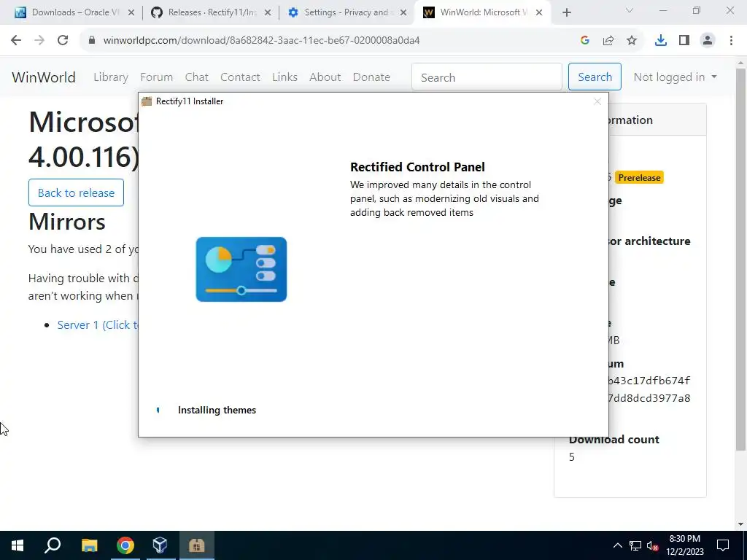Viewport: 747px width, 560px height.
Task: Click the Rectify11 Installer title icon
Action: (x=147, y=101)
